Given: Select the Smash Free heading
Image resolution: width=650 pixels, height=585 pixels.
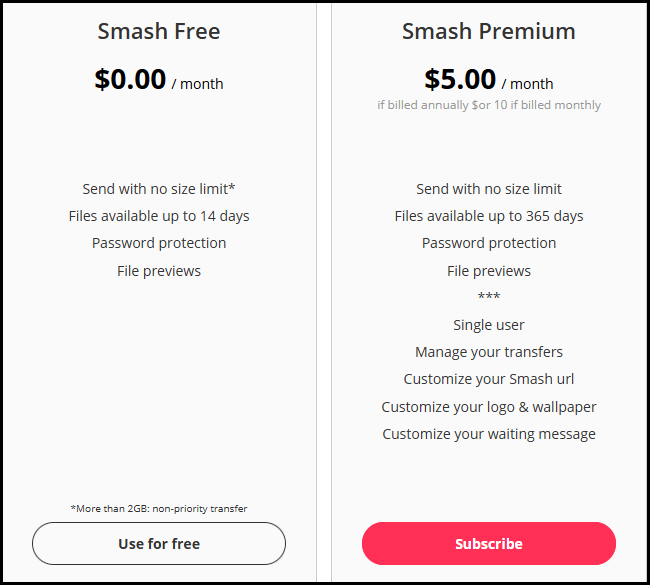Looking at the screenshot, I should click(159, 31).
